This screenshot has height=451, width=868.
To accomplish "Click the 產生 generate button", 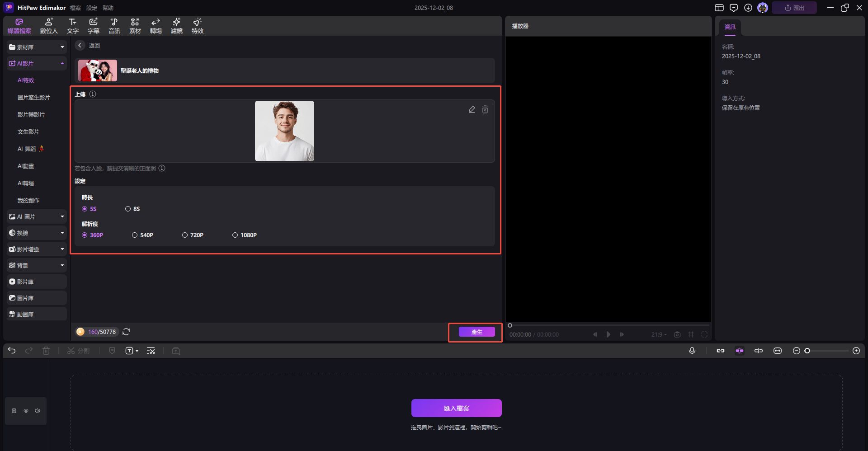I will [476, 332].
